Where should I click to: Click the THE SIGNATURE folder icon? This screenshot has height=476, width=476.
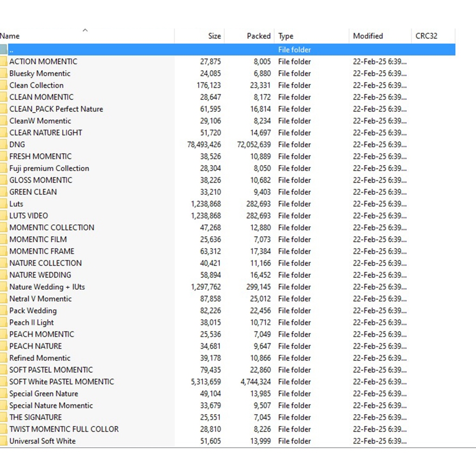tap(3, 417)
